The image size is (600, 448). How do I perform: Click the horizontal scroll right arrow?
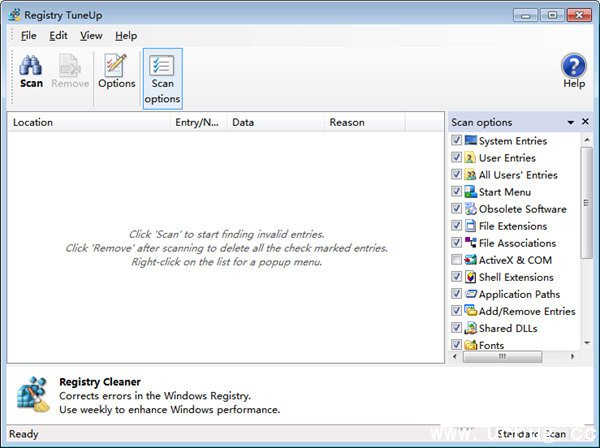coord(572,357)
